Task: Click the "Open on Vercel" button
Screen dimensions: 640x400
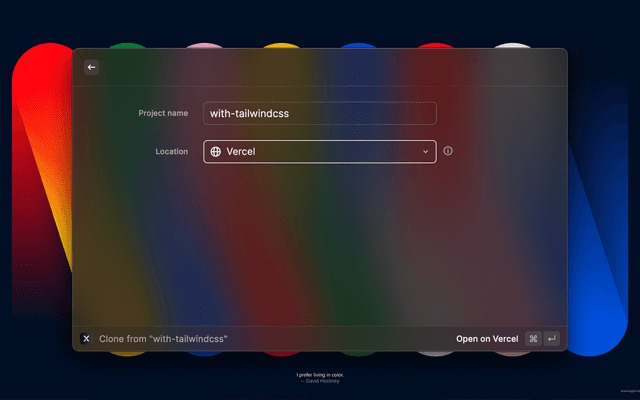Action: click(x=487, y=339)
